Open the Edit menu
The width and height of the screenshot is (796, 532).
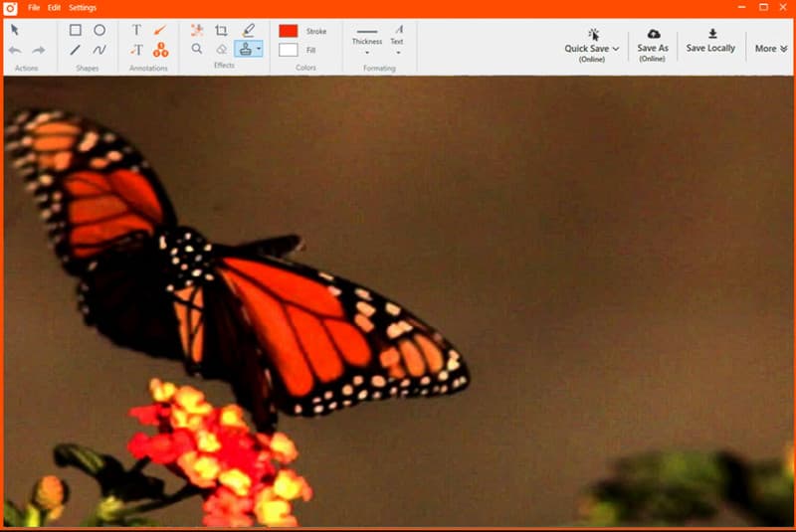tap(55, 8)
